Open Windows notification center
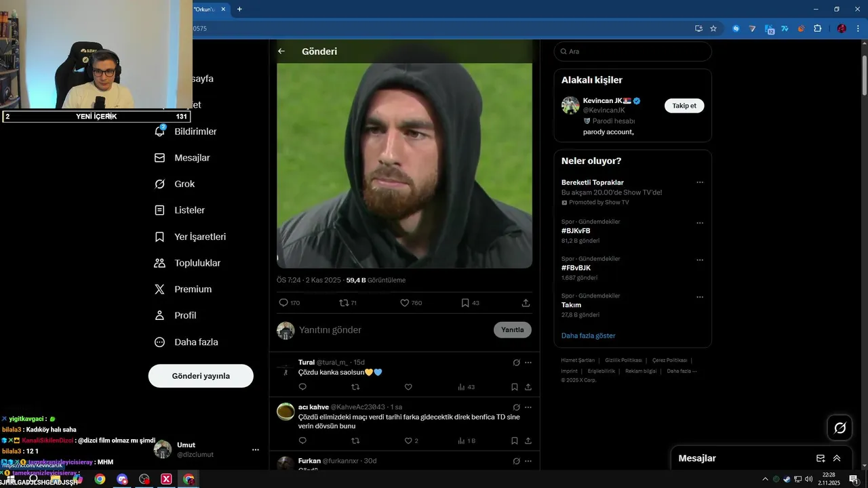Image resolution: width=868 pixels, height=488 pixels. pyautogui.click(x=854, y=479)
